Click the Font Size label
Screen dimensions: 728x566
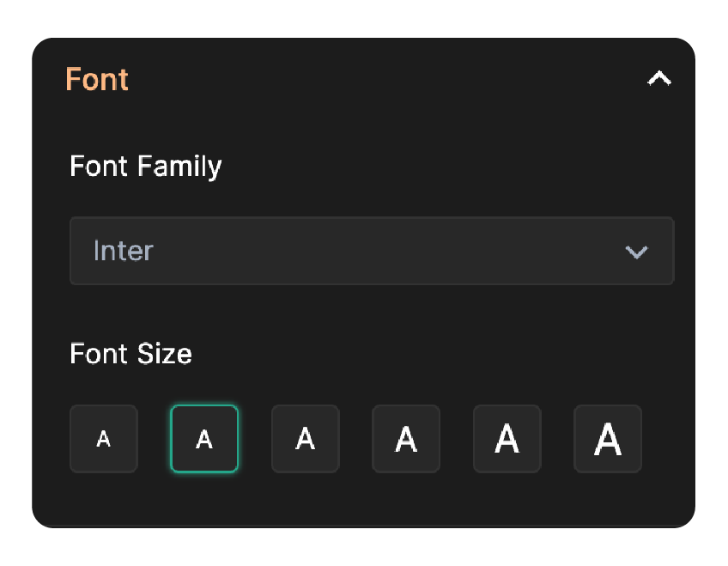pyautogui.click(x=130, y=354)
